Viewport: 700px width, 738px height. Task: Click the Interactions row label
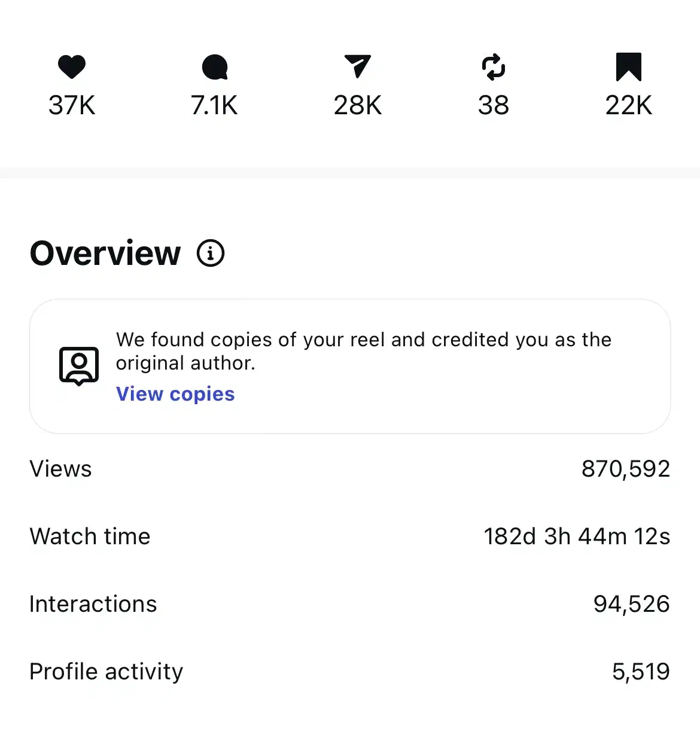(x=93, y=604)
